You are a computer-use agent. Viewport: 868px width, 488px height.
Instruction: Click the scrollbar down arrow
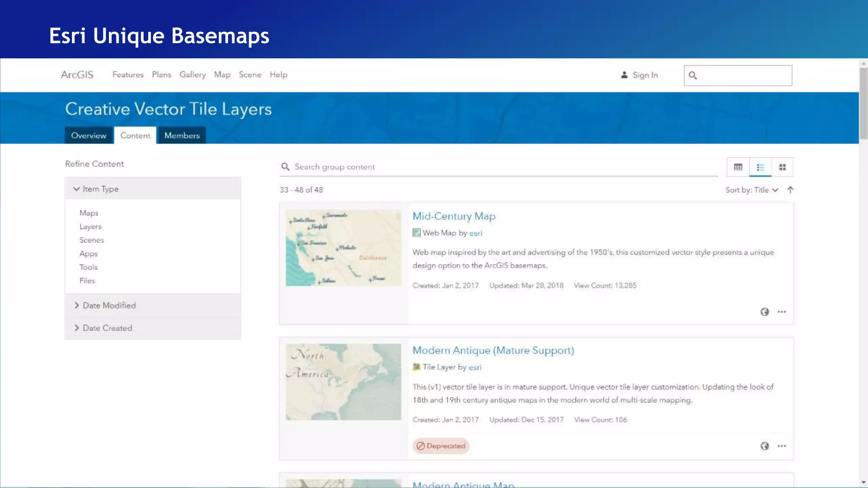[x=863, y=482]
